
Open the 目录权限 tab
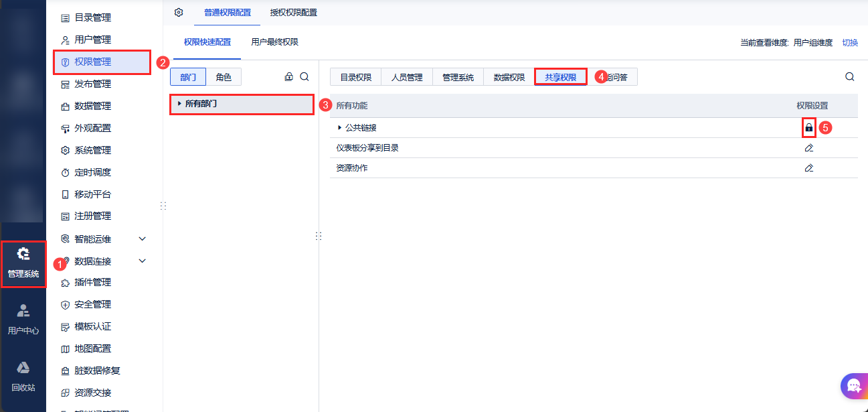click(x=355, y=77)
